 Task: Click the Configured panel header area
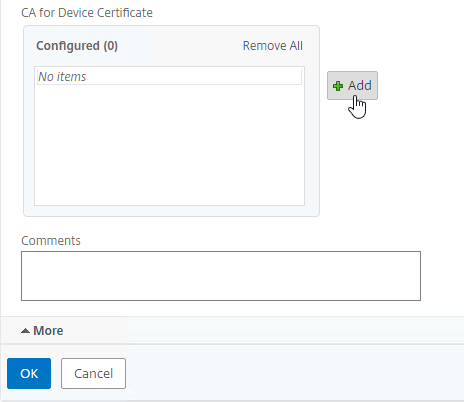(x=171, y=46)
